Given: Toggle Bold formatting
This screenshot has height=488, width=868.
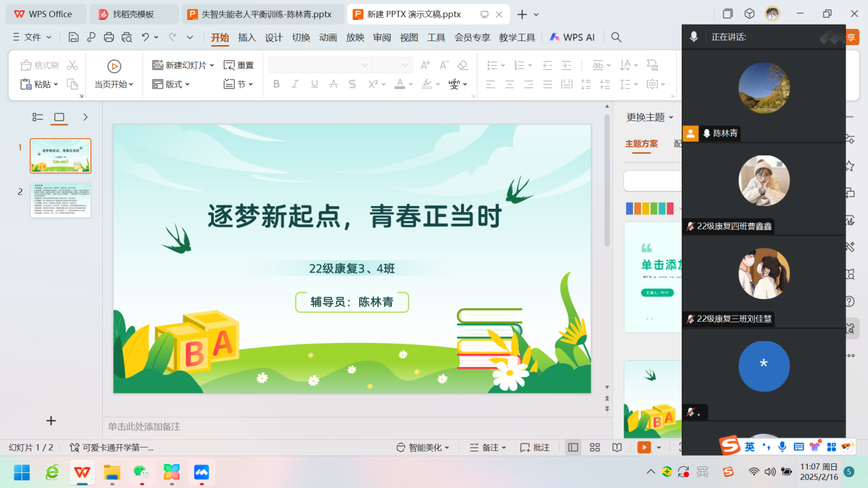Looking at the screenshot, I should click(x=277, y=84).
